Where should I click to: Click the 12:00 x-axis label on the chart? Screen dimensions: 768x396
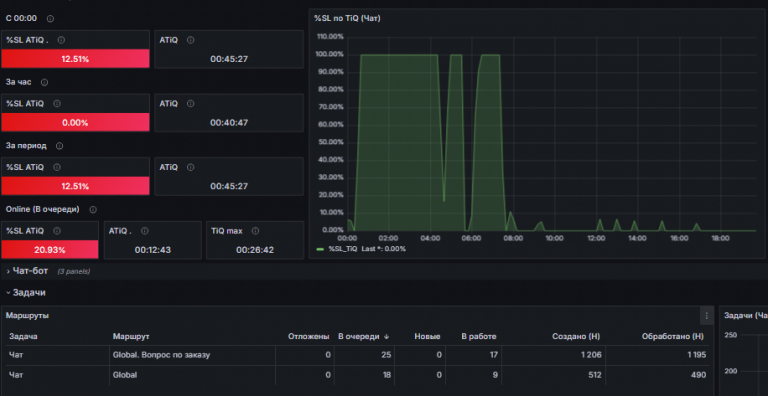[596, 238]
